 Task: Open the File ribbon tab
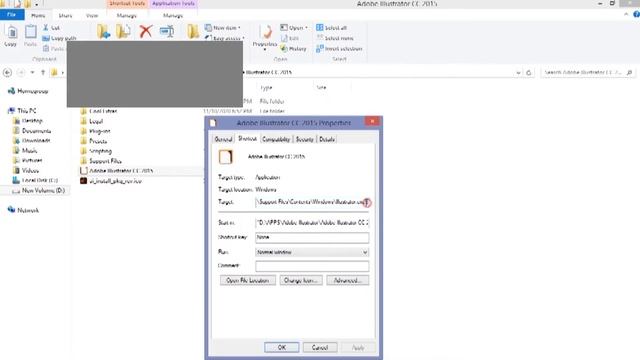[12, 15]
